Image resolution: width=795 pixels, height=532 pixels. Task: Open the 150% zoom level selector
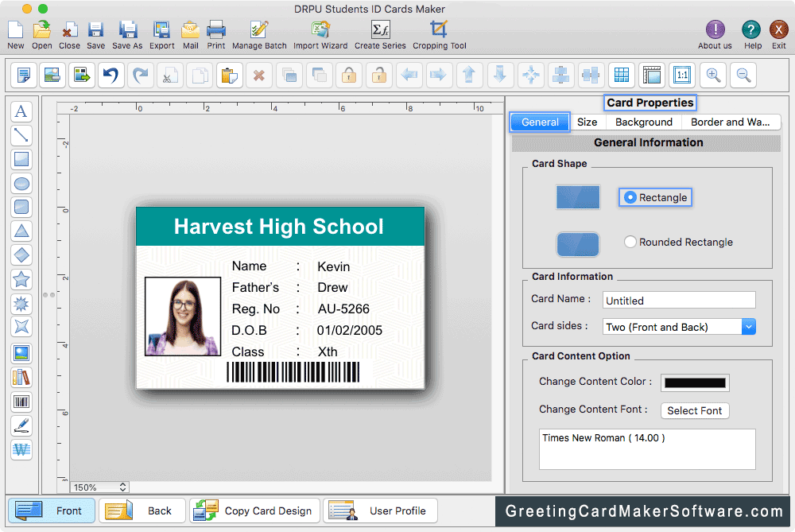coord(99,487)
